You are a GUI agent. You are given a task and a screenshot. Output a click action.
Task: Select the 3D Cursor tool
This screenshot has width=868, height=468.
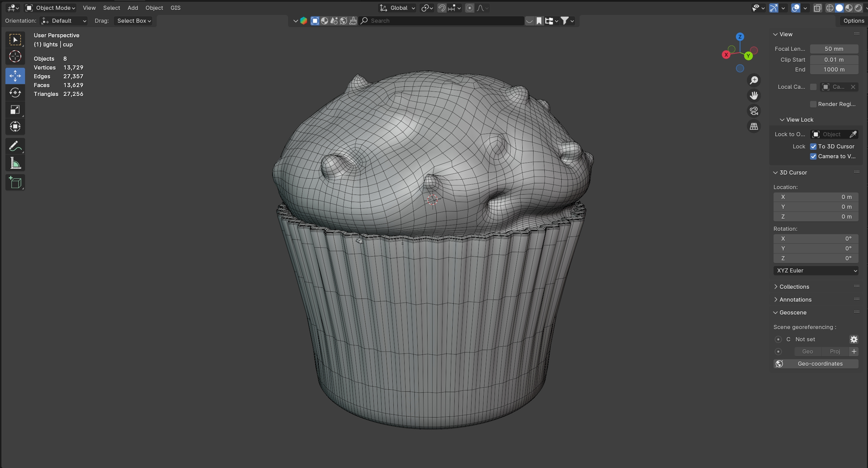15,56
